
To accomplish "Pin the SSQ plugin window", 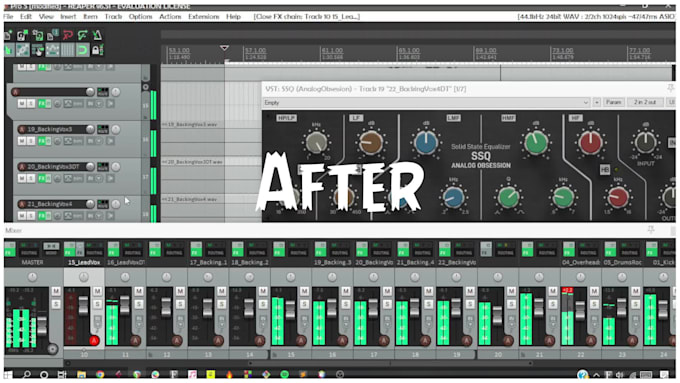I will click(671, 88).
